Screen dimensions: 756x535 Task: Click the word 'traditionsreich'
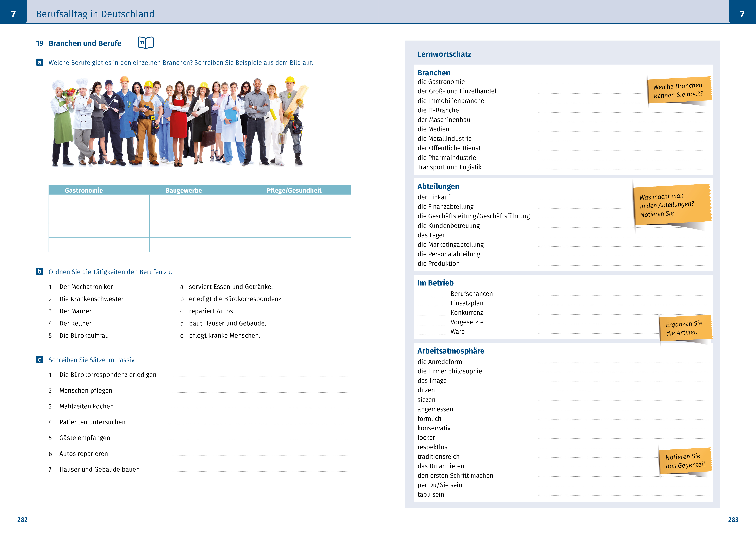coord(438,457)
